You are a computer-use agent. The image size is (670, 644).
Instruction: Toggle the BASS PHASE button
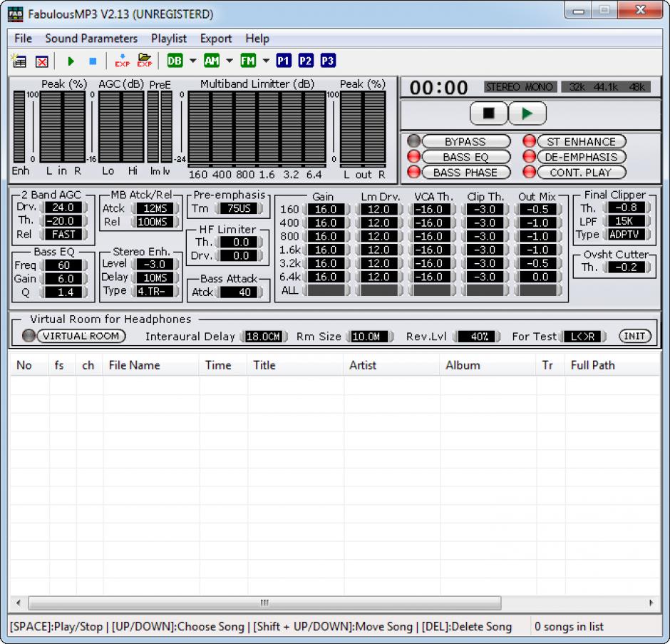click(465, 173)
